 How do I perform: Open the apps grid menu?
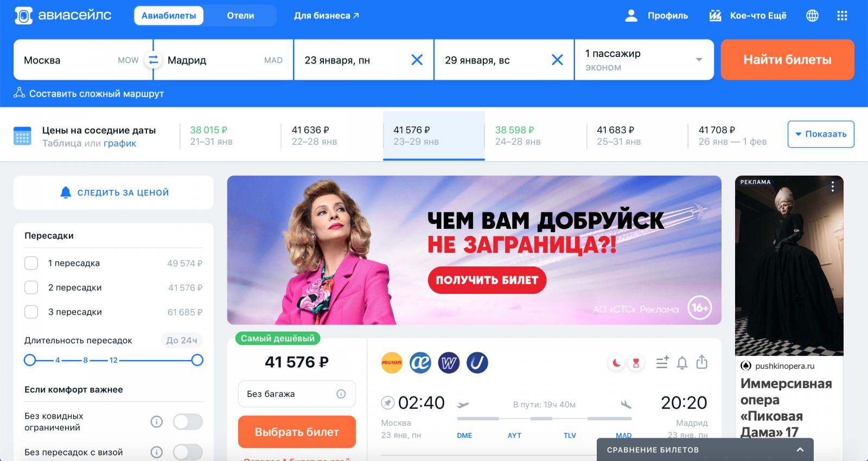[x=842, y=16]
